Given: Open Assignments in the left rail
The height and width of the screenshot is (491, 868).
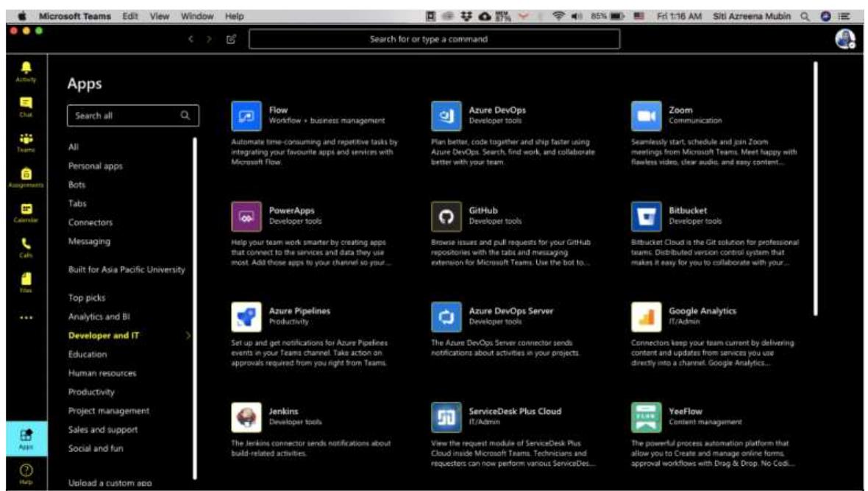Looking at the screenshot, I should point(26,177).
